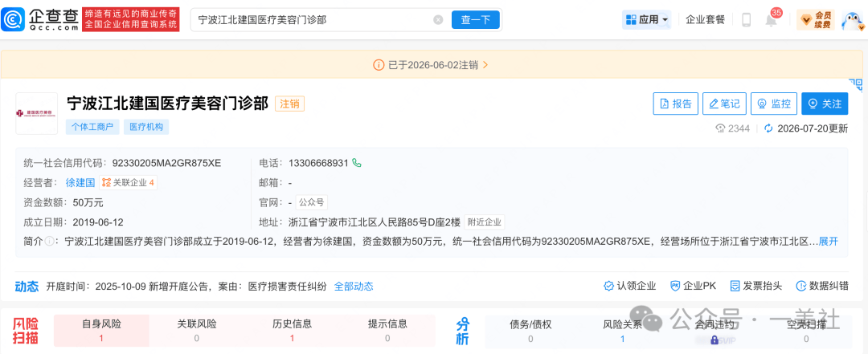Click the 开庭时间 2025-10-09 news text
This screenshot has height=354, width=868.
coord(186,286)
